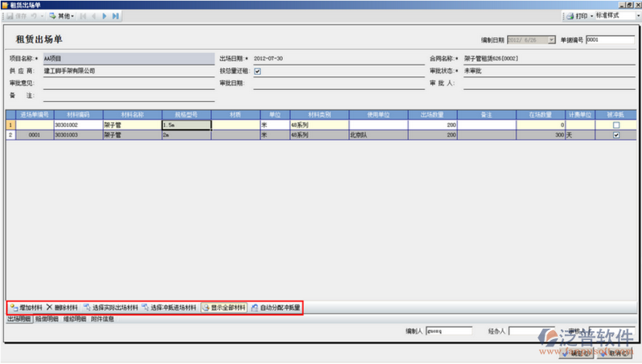Image resolution: width=642 pixels, height=364 pixels.
Task: Click the 北京队 usage unit cell
Action: coord(378,135)
